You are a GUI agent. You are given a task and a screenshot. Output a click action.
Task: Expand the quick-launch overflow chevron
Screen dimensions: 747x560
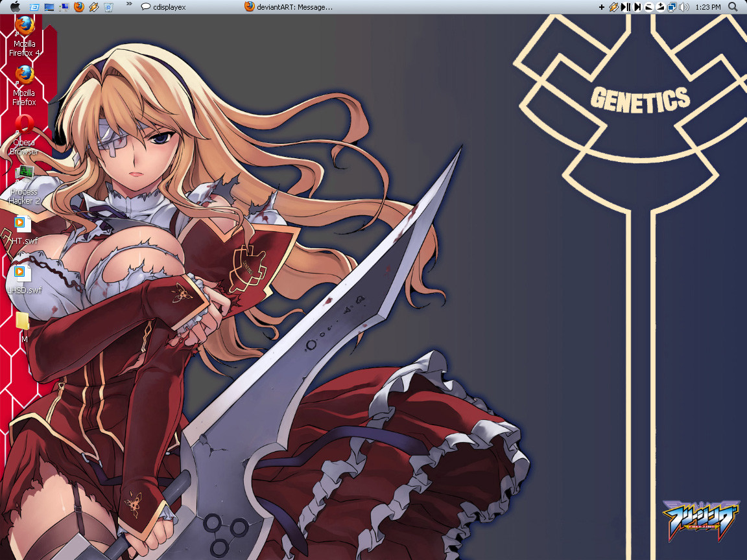pyautogui.click(x=129, y=5)
